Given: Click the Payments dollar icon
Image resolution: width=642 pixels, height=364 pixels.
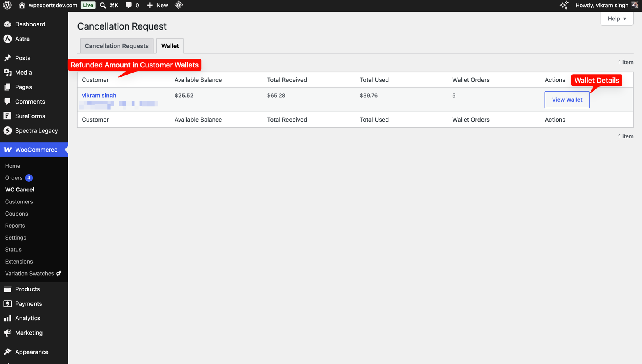Looking at the screenshot, I should (x=8, y=304).
